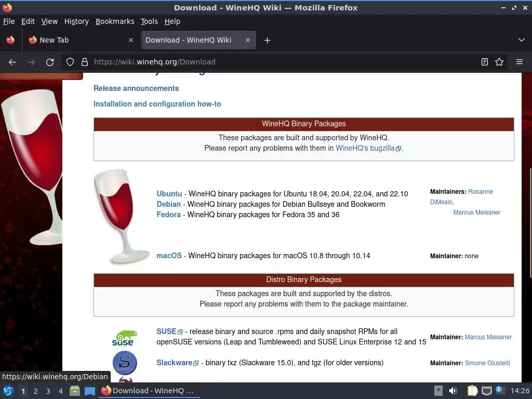
Task: Reload the page with the refresh icon
Action: point(50,62)
